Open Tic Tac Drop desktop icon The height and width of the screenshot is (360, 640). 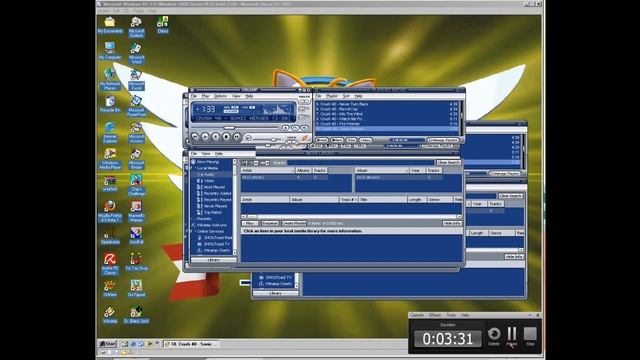click(x=136, y=262)
